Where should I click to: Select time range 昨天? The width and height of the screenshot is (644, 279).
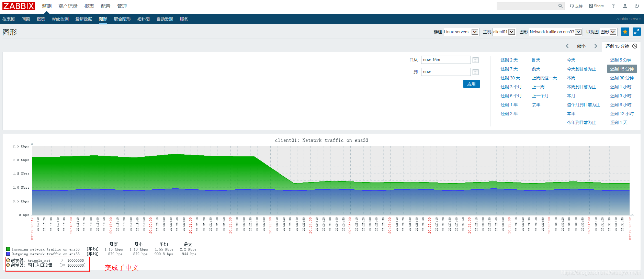(536, 60)
